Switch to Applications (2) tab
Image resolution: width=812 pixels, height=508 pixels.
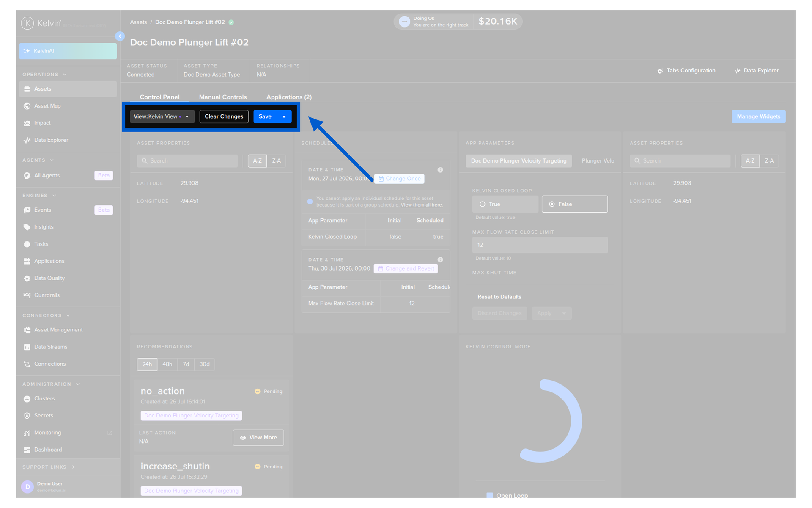289,97
